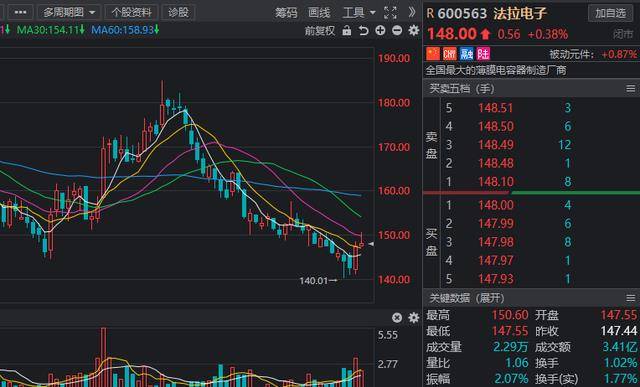
Task: Expand more toolbar options double chevron
Action: point(412,12)
